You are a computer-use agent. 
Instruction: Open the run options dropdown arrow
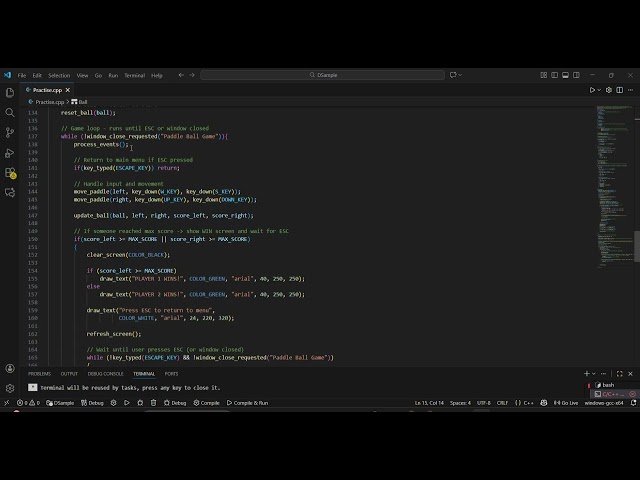pyautogui.click(x=599, y=90)
